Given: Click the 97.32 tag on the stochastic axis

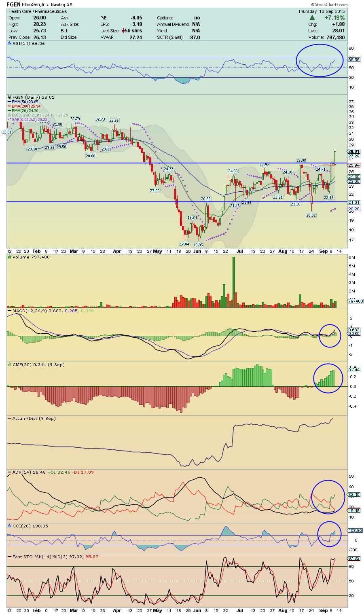Looking at the screenshot, I should pyautogui.click(x=354, y=559).
